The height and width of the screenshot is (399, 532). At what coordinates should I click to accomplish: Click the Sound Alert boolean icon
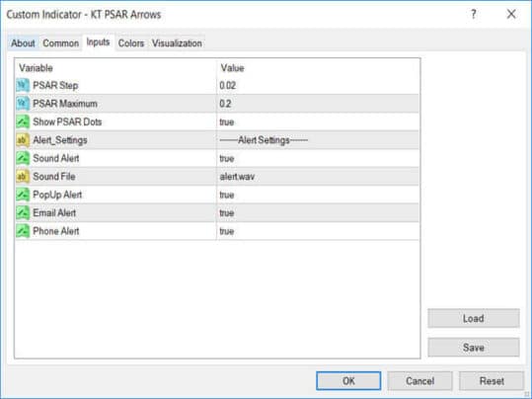(x=23, y=158)
